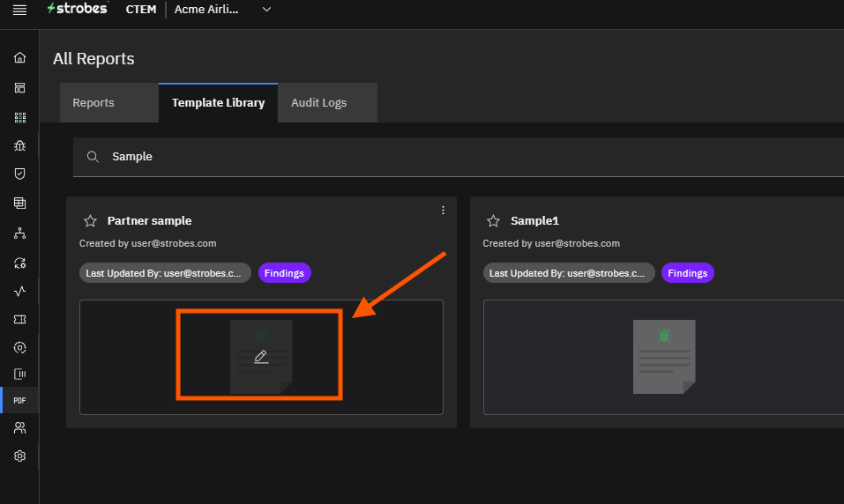Click the CTEM product label
The height and width of the screenshot is (504, 844).
click(x=141, y=10)
